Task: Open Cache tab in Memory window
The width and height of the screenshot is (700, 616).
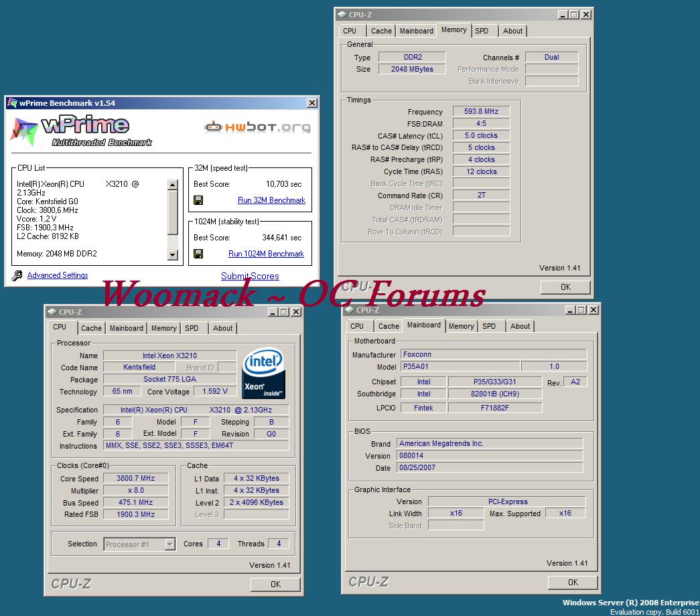Action: pos(381,31)
